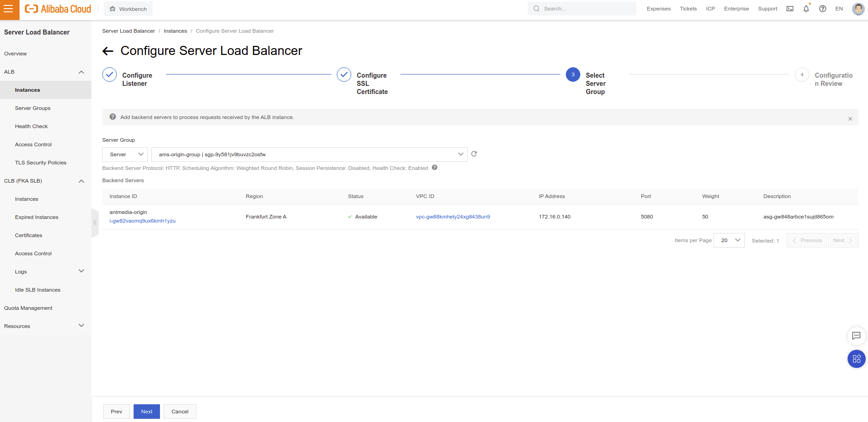This screenshot has height=422, width=868.
Task: Open the Workbench button
Action: (x=128, y=9)
